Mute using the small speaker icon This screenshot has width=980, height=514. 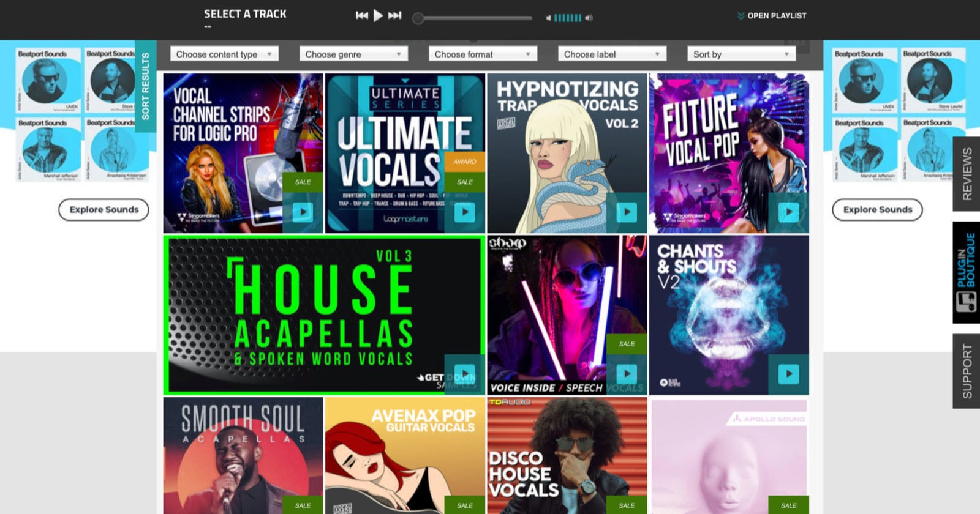click(549, 18)
